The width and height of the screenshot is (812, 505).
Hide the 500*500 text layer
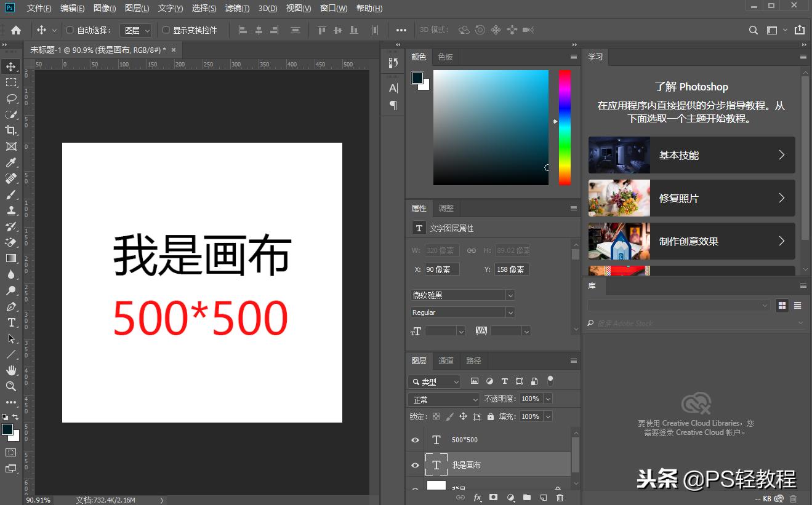(415, 439)
